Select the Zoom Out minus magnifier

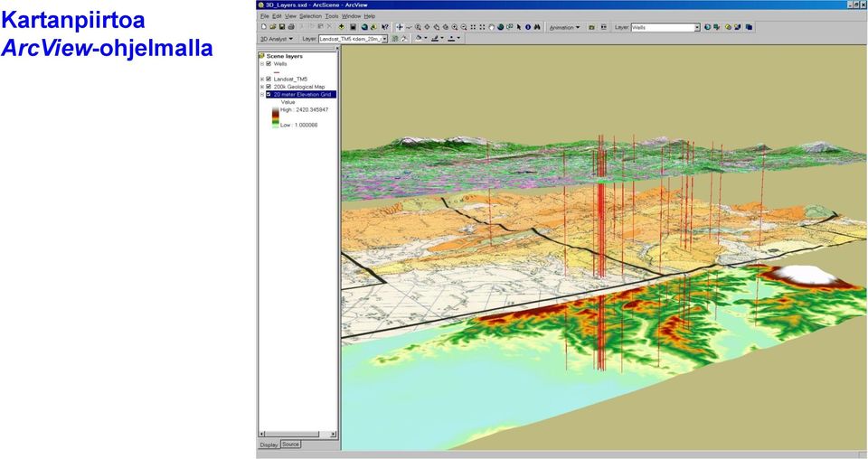(463, 26)
